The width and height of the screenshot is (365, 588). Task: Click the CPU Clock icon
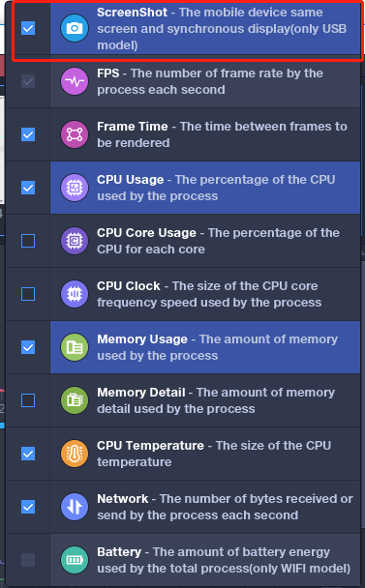pos(75,294)
